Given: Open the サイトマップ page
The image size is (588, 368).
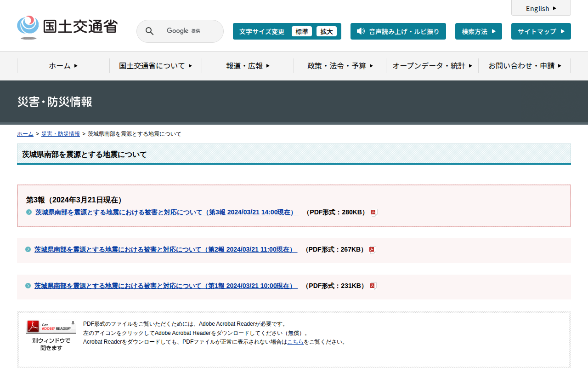Looking at the screenshot, I should [541, 31].
